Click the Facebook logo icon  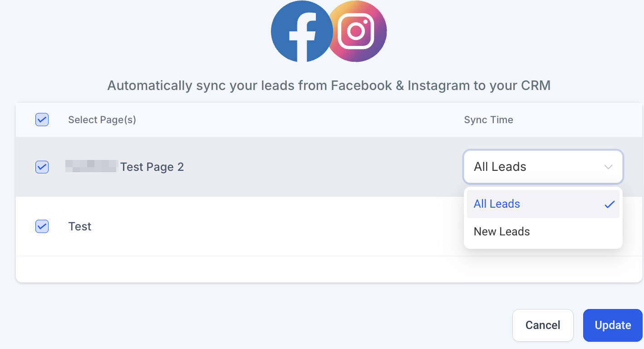pos(302,31)
